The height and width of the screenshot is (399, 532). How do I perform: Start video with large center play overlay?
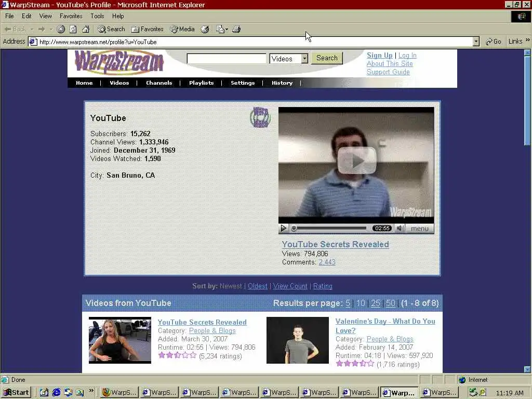coord(356,161)
